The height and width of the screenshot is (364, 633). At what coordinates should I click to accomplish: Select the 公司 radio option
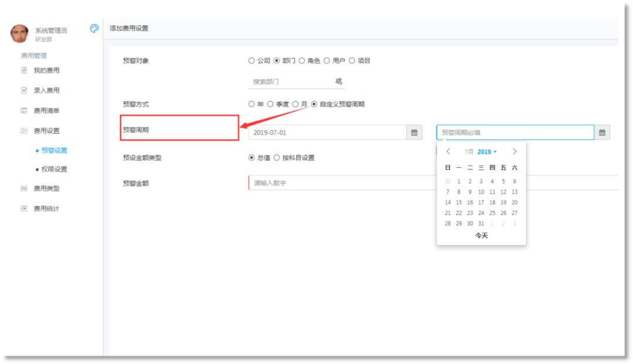[x=251, y=60]
